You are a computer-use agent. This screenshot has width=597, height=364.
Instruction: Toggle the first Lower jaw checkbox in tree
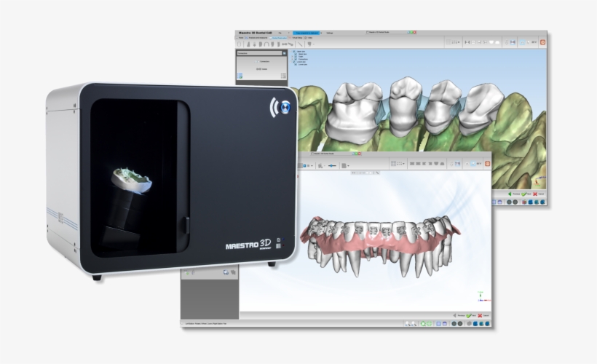click(294, 62)
